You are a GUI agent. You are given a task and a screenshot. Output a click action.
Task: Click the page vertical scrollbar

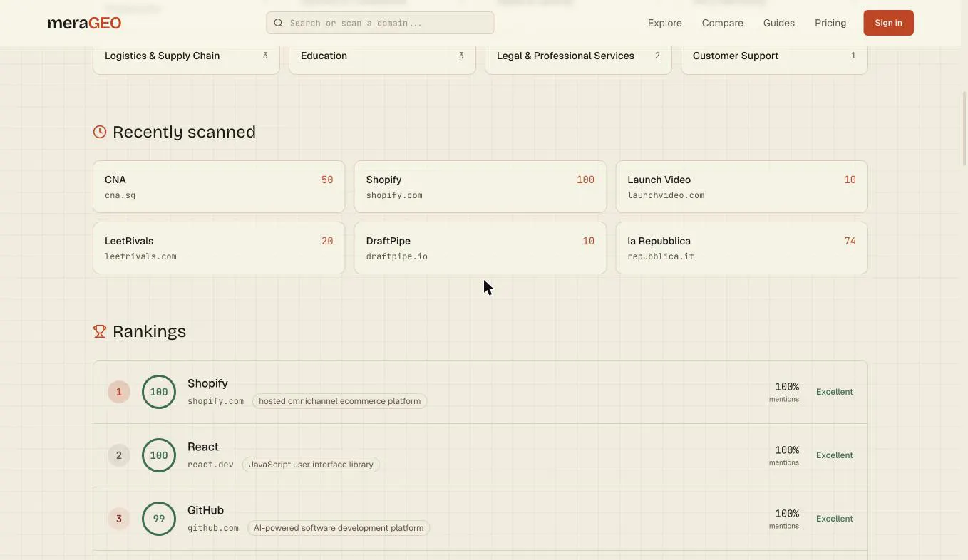tap(965, 128)
